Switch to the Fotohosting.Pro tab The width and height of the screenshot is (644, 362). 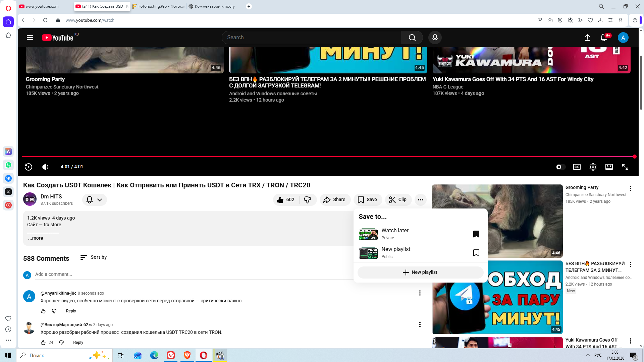158,6
